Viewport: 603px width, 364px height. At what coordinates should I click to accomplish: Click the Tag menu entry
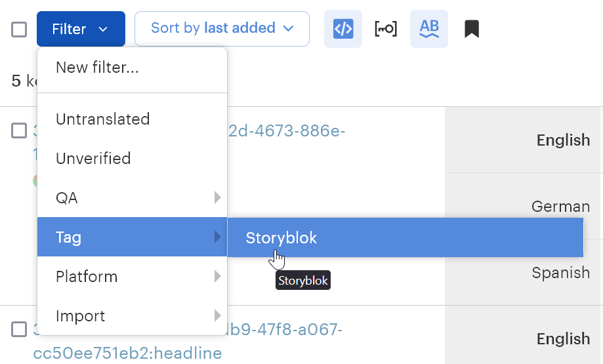(x=68, y=237)
